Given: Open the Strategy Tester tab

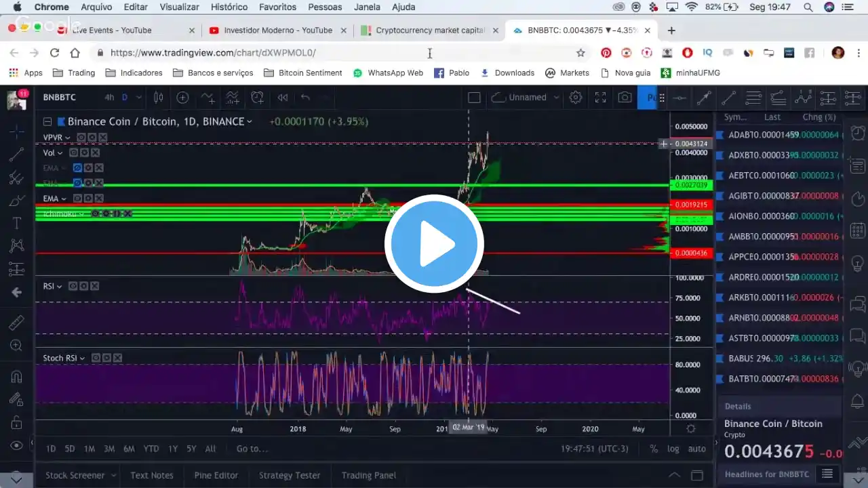Looking at the screenshot, I should tap(290, 475).
